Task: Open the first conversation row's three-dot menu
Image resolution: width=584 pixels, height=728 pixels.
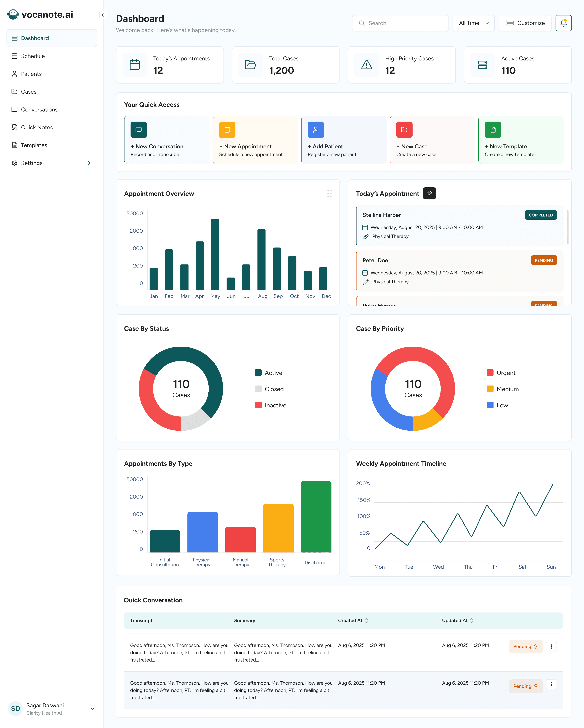Action: point(551,646)
